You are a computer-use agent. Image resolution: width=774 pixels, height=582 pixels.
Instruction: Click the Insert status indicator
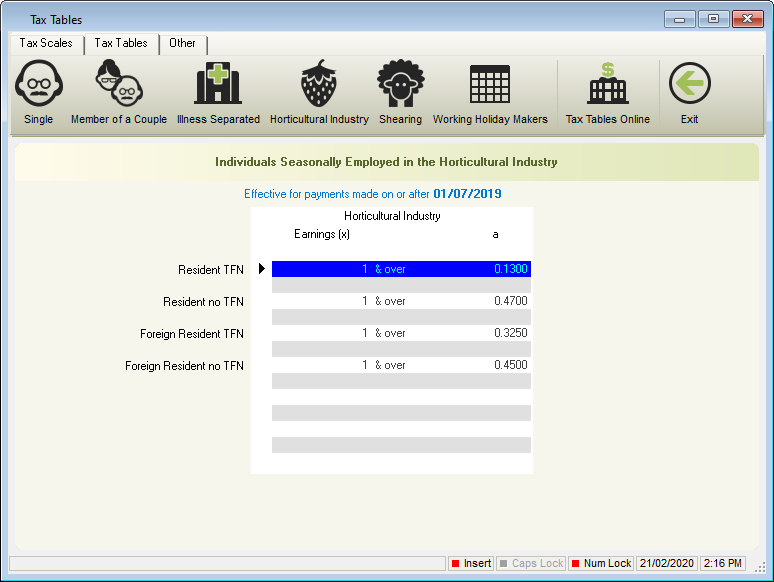471,563
